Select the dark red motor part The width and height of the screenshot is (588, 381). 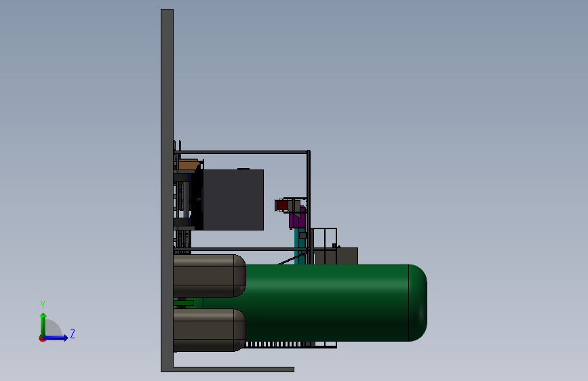(282, 205)
